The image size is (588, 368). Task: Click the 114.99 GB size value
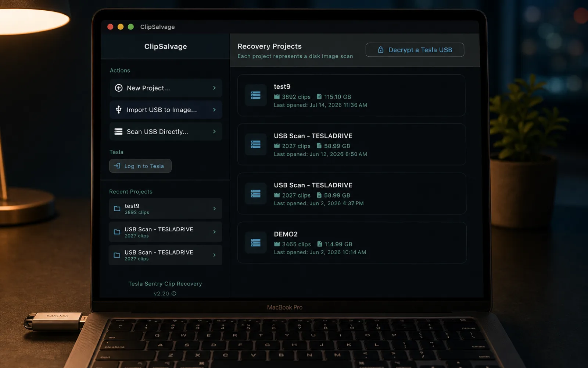[338, 244]
